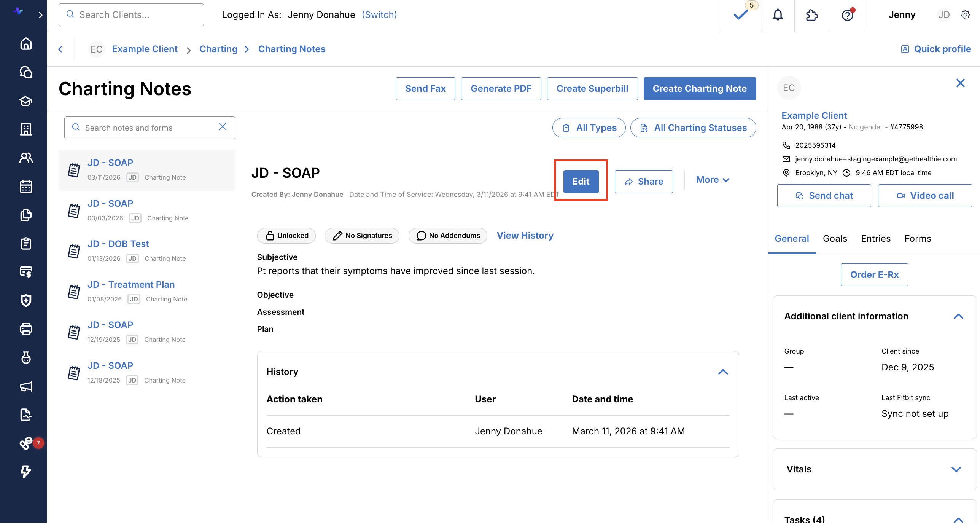Open the All Types filter dropdown
Image resolution: width=980 pixels, height=523 pixels.
[x=589, y=128]
